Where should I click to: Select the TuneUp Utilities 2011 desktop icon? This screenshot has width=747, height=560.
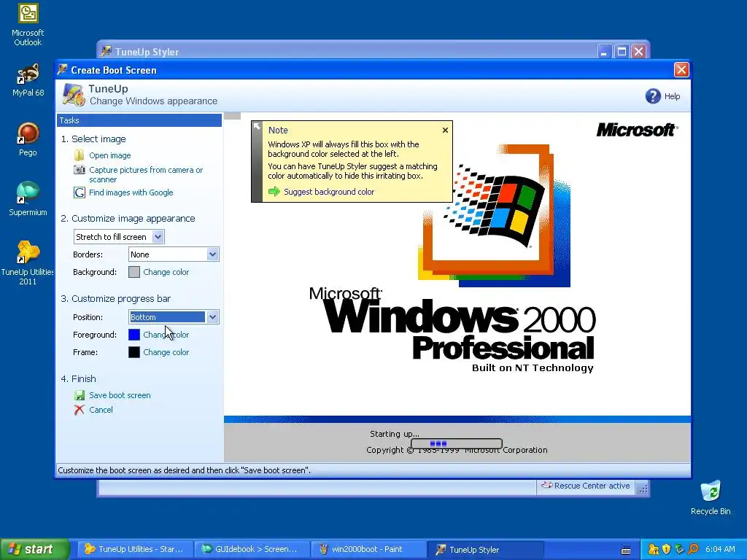point(28,262)
